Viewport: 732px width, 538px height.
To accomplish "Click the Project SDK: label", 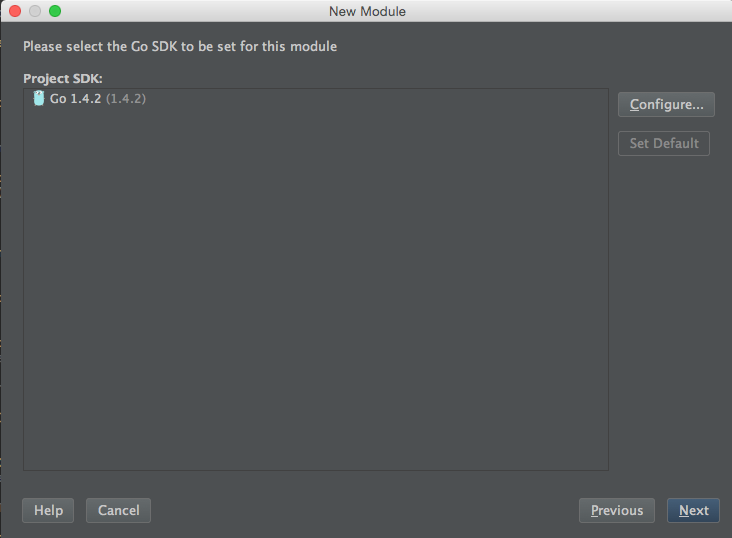I will 63,78.
